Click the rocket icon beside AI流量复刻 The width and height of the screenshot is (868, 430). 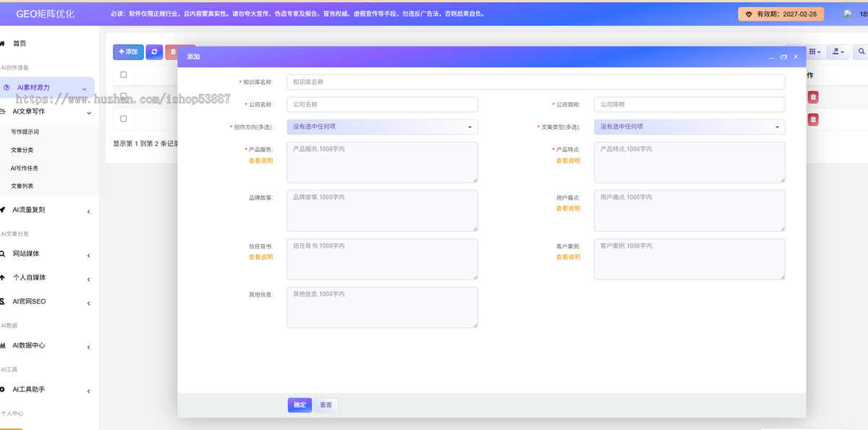4,210
